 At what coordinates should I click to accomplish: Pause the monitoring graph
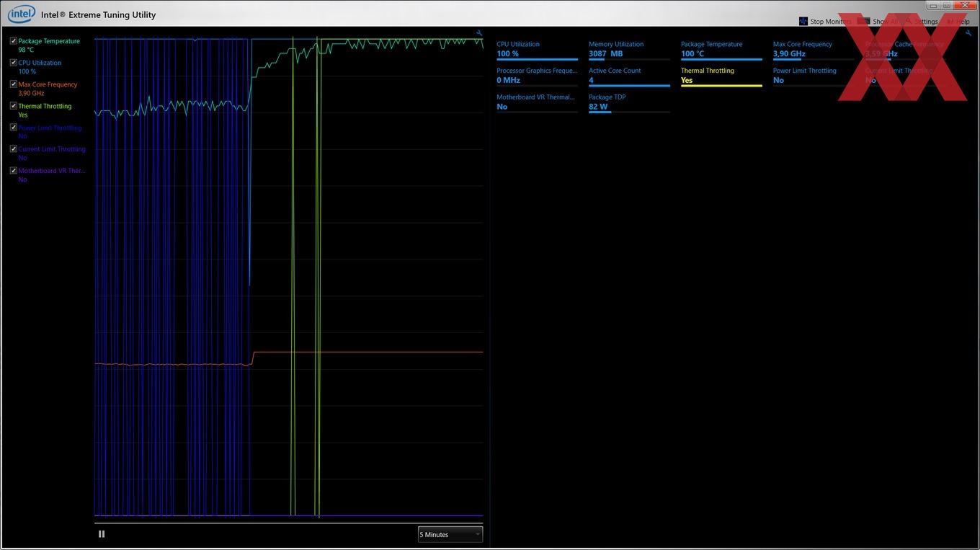click(102, 534)
